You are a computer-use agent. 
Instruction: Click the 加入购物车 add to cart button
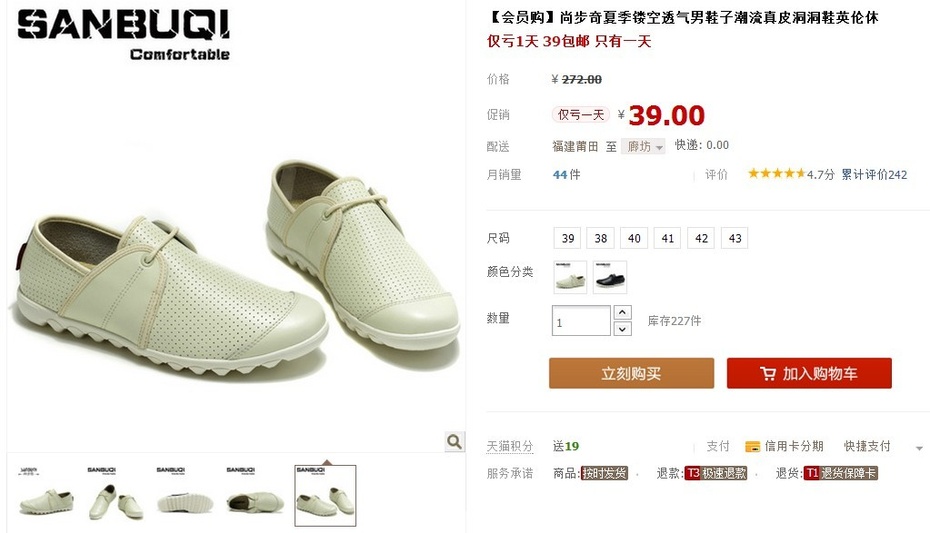tap(809, 374)
